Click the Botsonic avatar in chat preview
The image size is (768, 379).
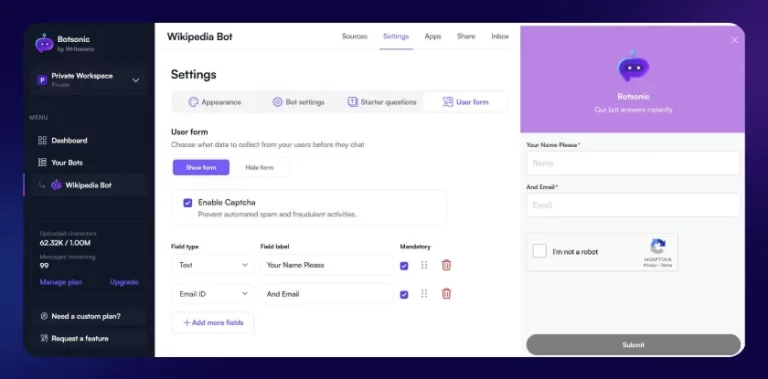pyautogui.click(x=633, y=66)
